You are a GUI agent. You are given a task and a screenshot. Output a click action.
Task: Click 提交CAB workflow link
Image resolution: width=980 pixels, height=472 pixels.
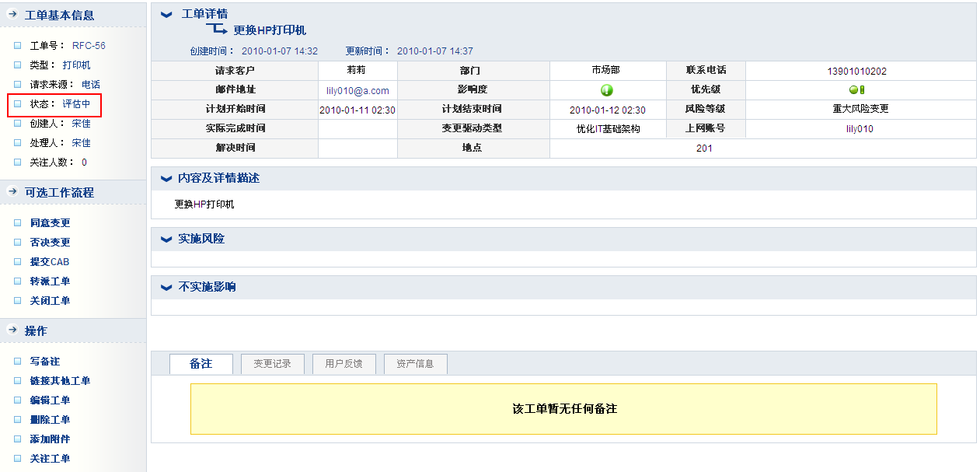50,262
